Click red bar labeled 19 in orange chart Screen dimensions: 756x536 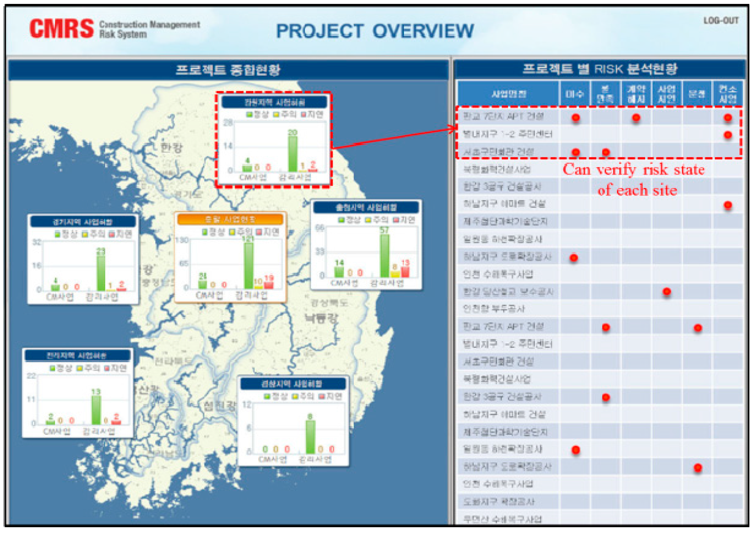[269, 285]
